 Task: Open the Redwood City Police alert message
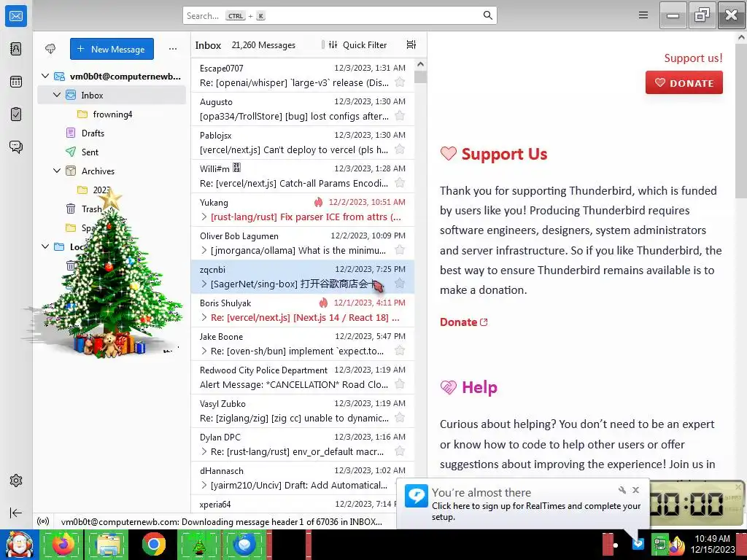(303, 377)
